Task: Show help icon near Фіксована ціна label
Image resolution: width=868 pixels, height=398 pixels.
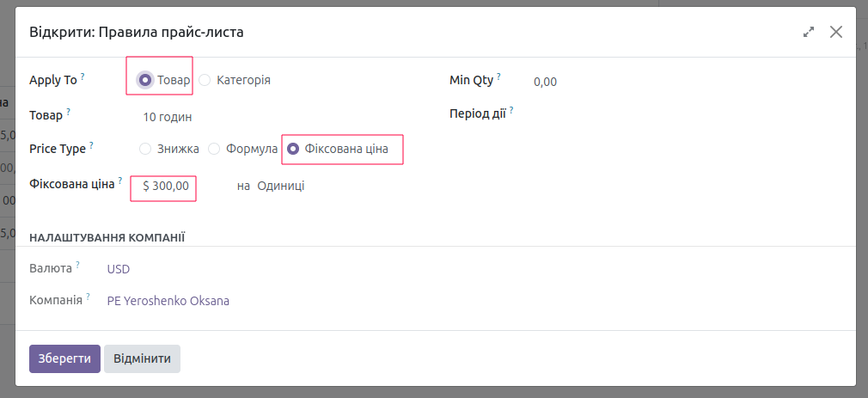Action: [x=120, y=181]
